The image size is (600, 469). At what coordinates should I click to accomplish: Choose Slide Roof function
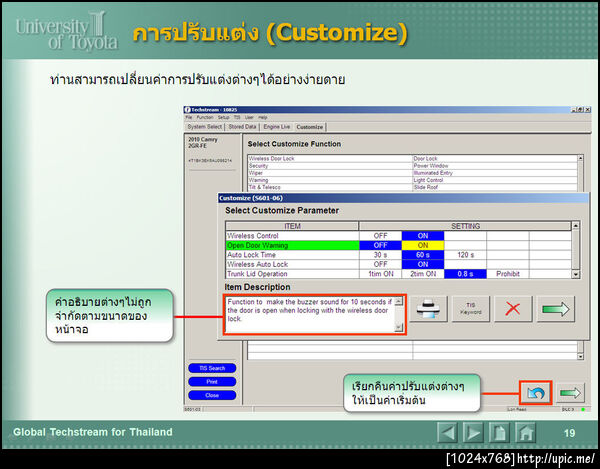[x=495, y=187]
